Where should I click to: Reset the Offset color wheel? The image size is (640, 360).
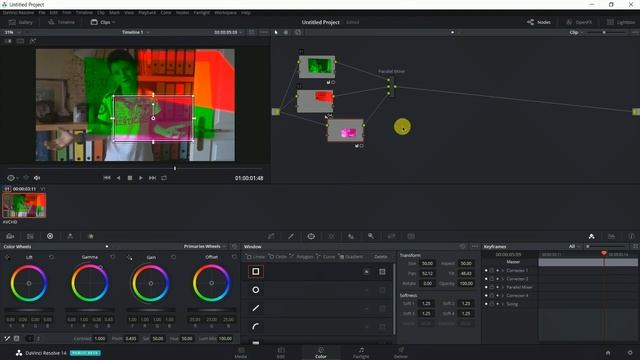[234, 257]
